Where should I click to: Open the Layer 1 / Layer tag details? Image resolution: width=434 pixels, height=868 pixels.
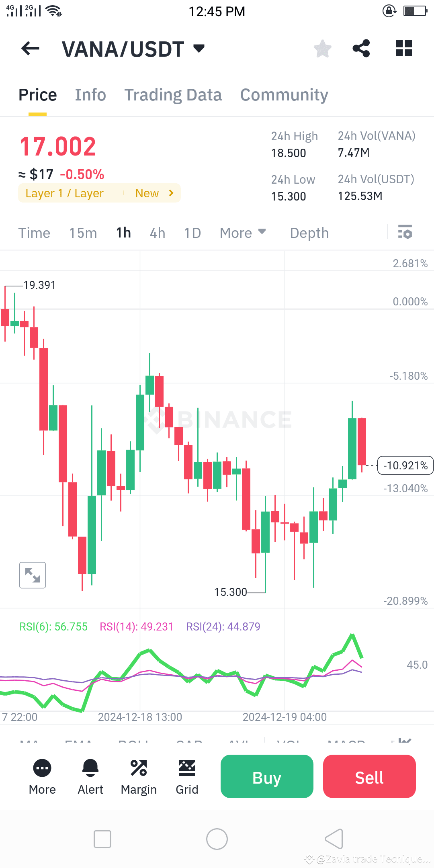[x=99, y=193]
